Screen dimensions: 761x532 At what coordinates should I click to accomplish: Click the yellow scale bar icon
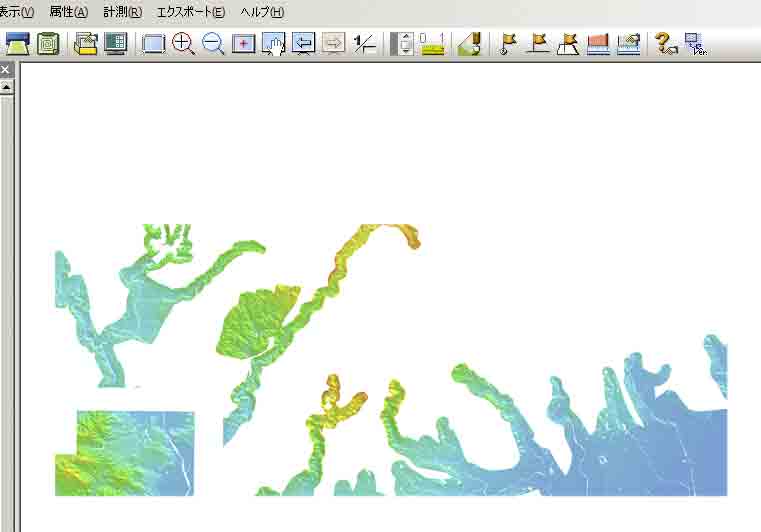[x=432, y=44]
